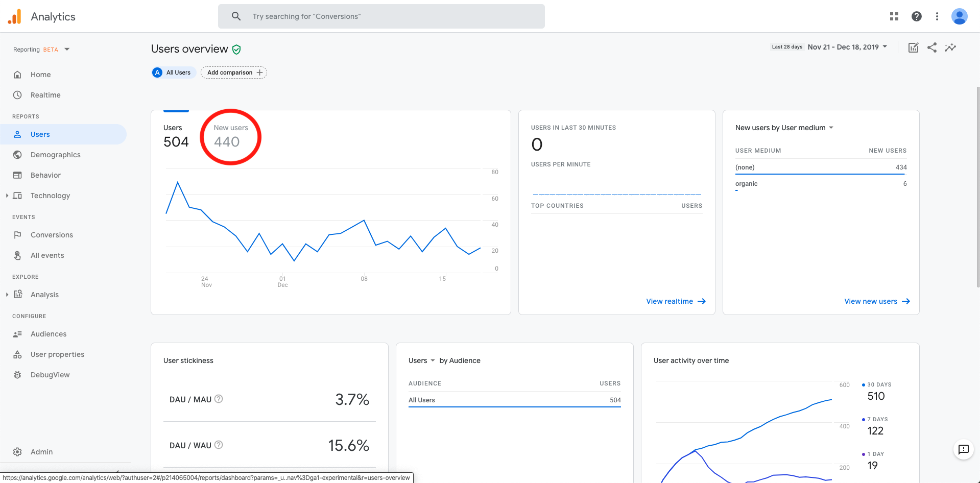Click the Add comparison button

234,73
